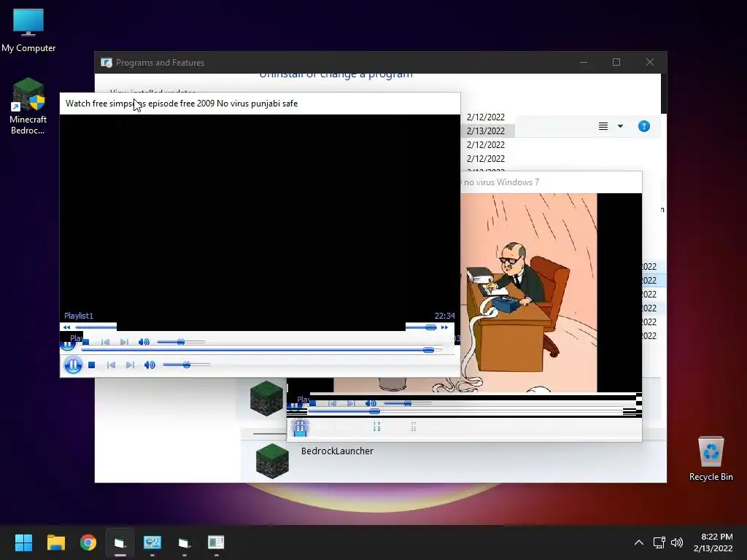The width and height of the screenshot is (747, 560).
Task: Click the glitched round icon below Windows 7 player controls
Action: pos(300,427)
